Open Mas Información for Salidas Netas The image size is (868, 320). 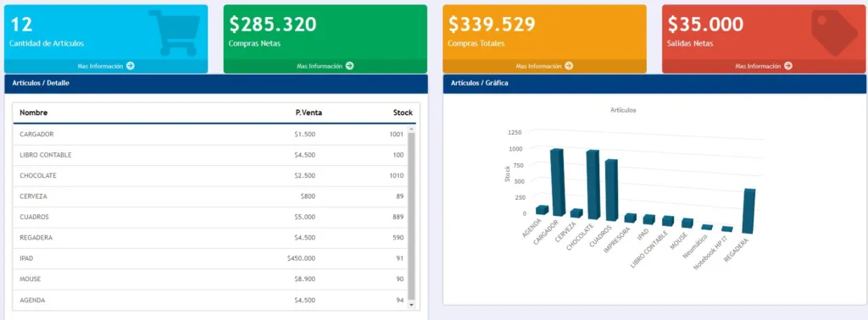764,66
